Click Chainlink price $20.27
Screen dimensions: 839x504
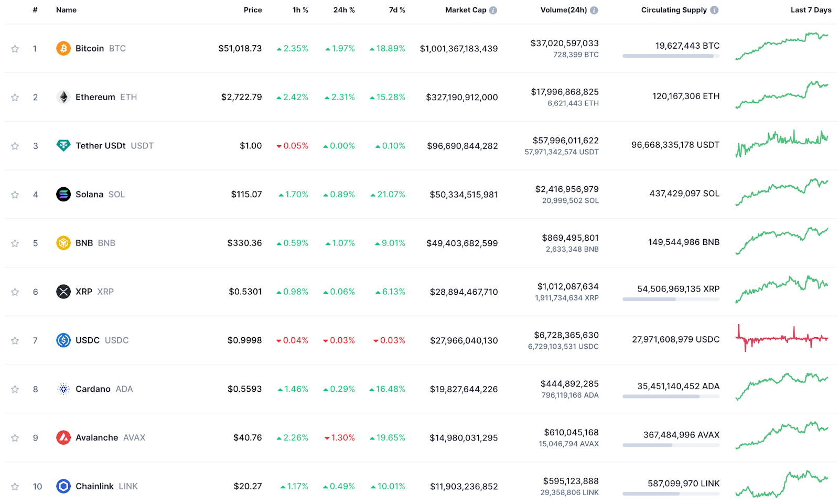point(248,486)
